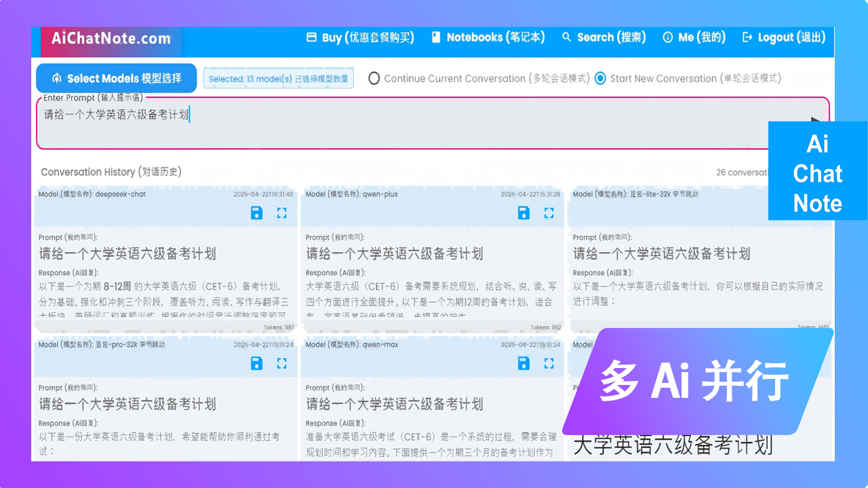The image size is (868, 488).
Task: Click the icon inside the Select Models button
Action: [x=56, y=79]
